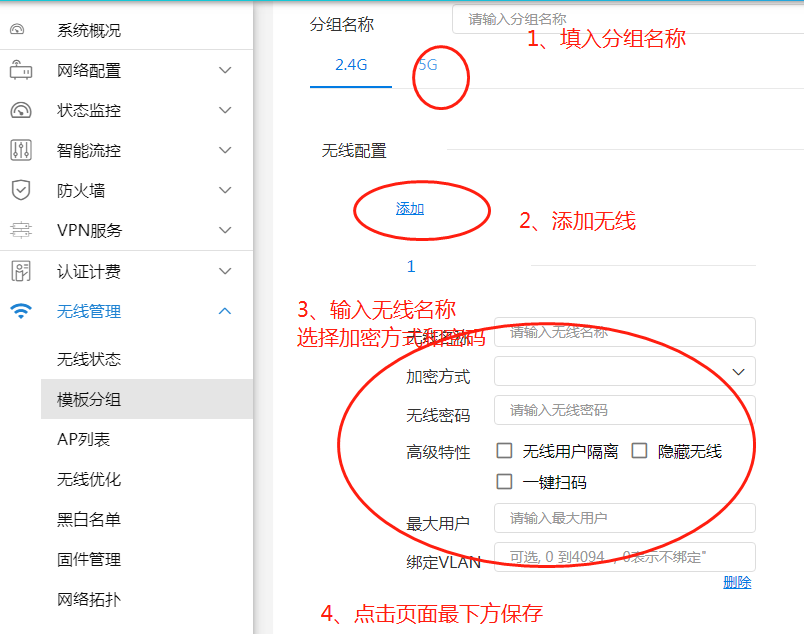Screen dimensions: 804x634
Task: Click the System Overview gauge icon
Action: coord(18,30)
